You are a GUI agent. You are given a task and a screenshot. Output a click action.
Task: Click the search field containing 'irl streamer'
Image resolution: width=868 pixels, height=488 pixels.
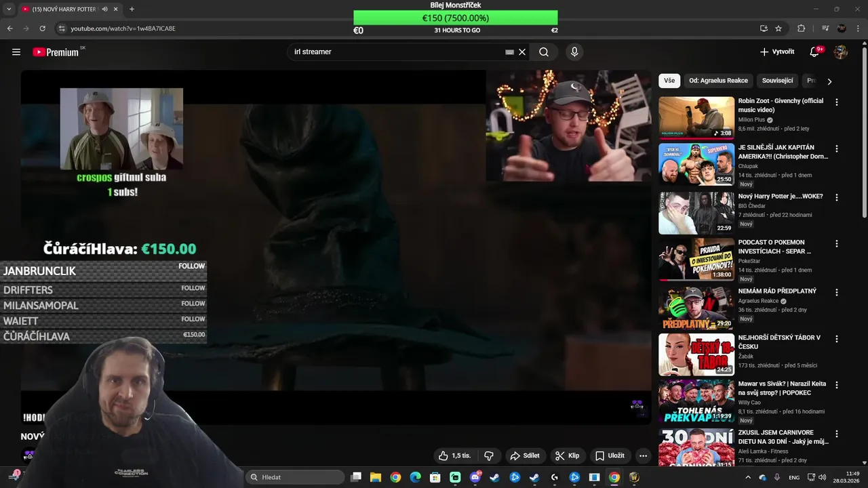coord(397,52)
